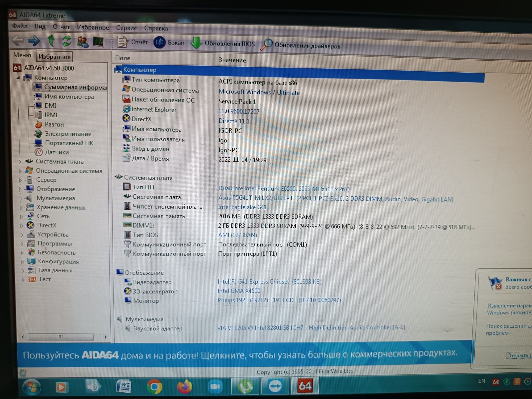Expand the Сервер tree node
This screenshot has height=399, width=532.
click(20, 180)
